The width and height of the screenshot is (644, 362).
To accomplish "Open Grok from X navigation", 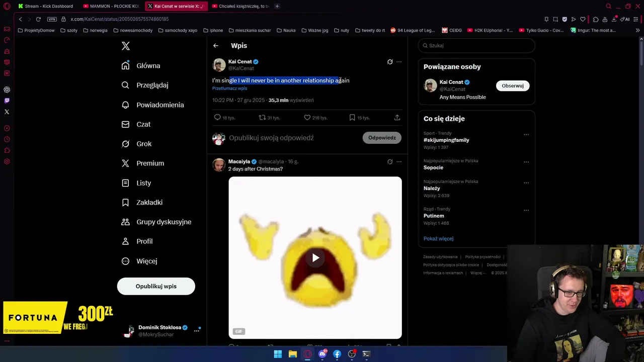I will 137,144.
